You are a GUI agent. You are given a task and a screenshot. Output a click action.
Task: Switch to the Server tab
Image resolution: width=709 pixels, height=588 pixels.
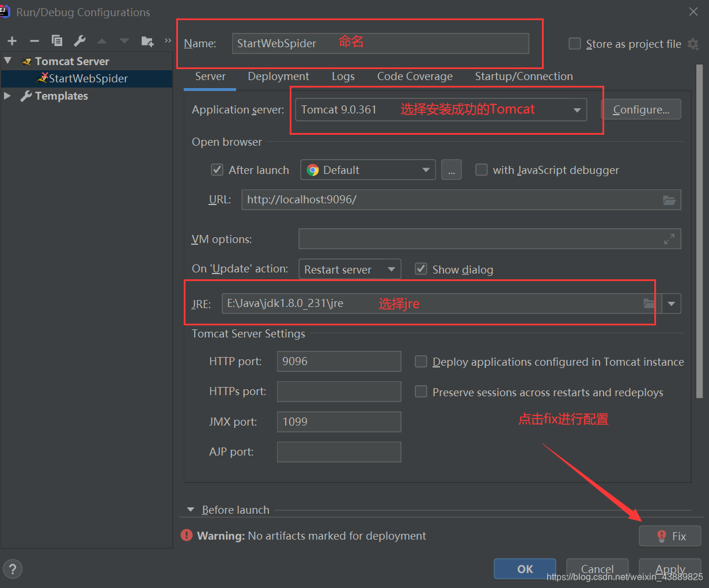click(210, 77)
